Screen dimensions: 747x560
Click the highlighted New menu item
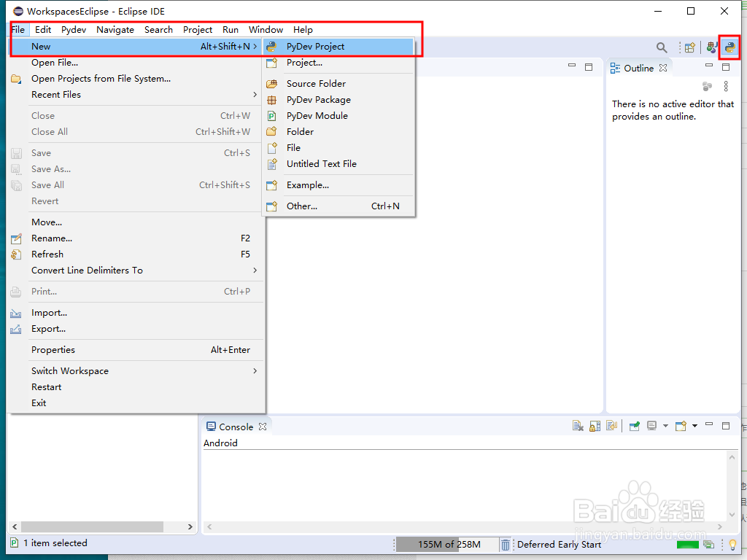point(136,46)
